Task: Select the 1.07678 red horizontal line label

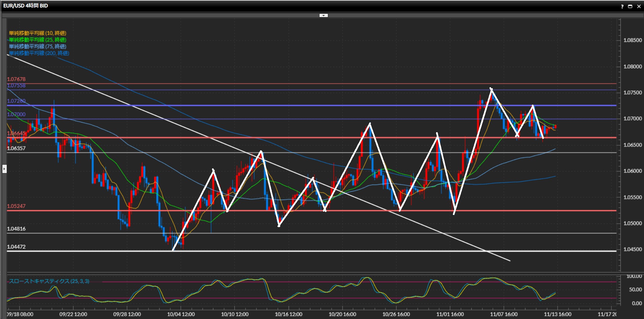Action: point(16,79)
